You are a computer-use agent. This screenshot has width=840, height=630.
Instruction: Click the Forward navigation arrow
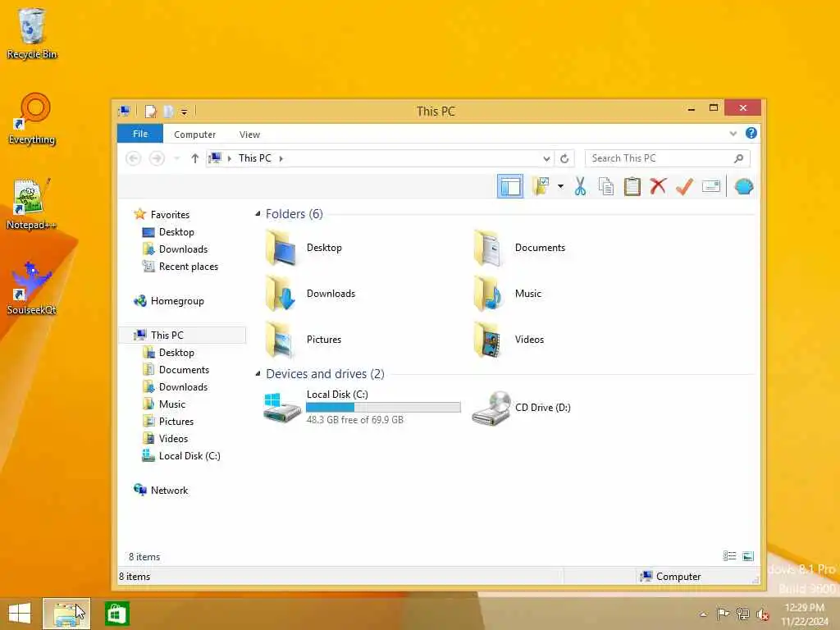pyautogui.click(x=157, y=158)
